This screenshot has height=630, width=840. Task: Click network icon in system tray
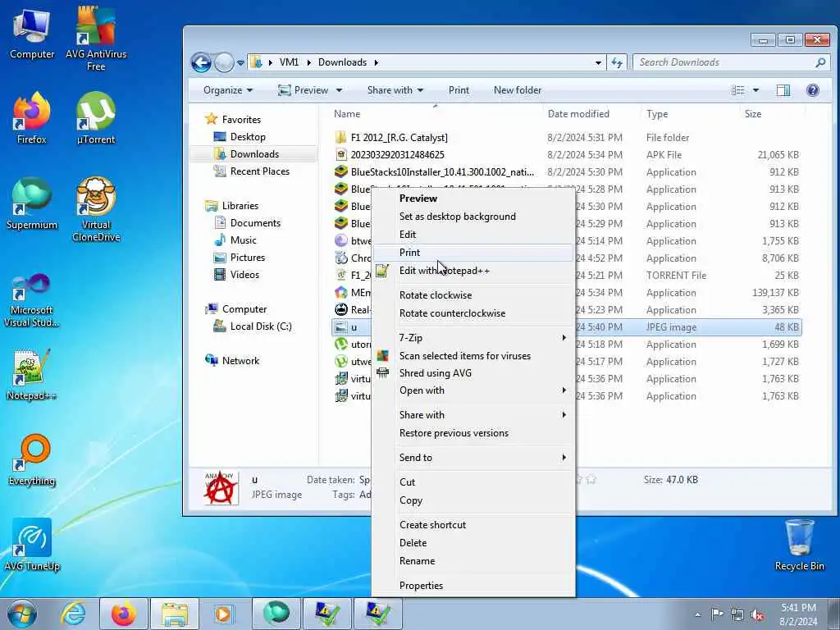[x=737, y=614]
